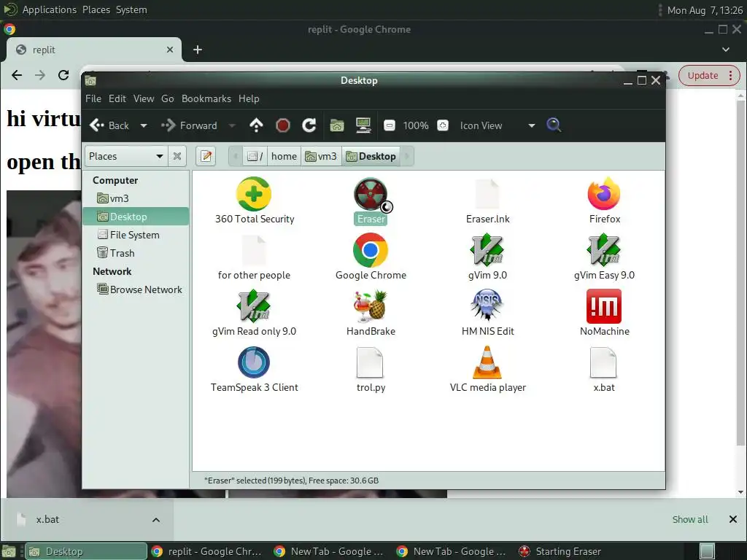The height and width of the screenshot is (560, 747).
Task: Select the gVim Easy 9.0 icon
Action: 604,251
